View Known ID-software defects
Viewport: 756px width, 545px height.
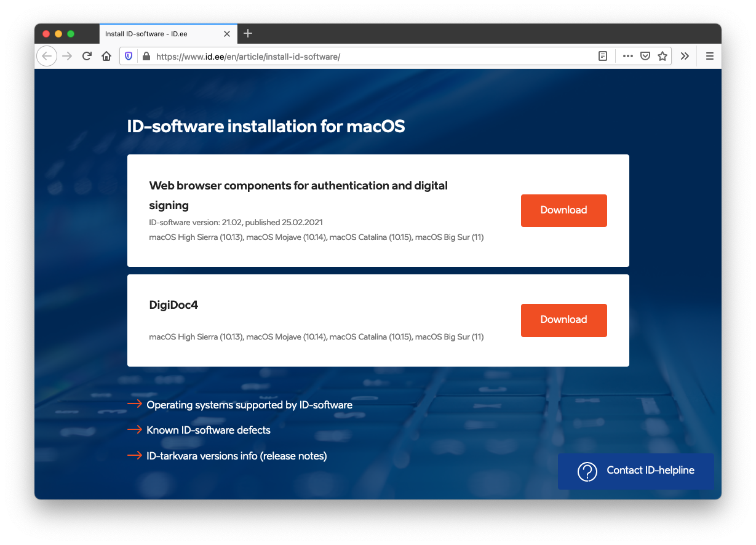point(208,430)
